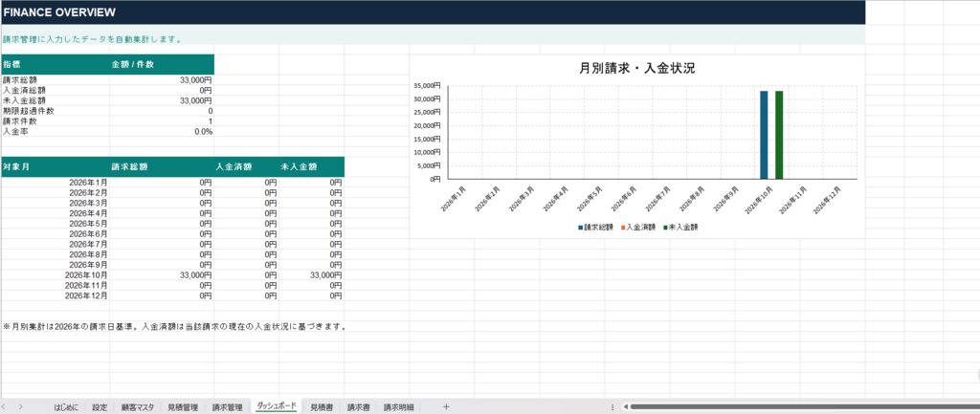This screenshot has height=414, width=980.
Task: Select the 0.0% 入金率 value cell
Action: pyautogui.click(x=162, y=132)
